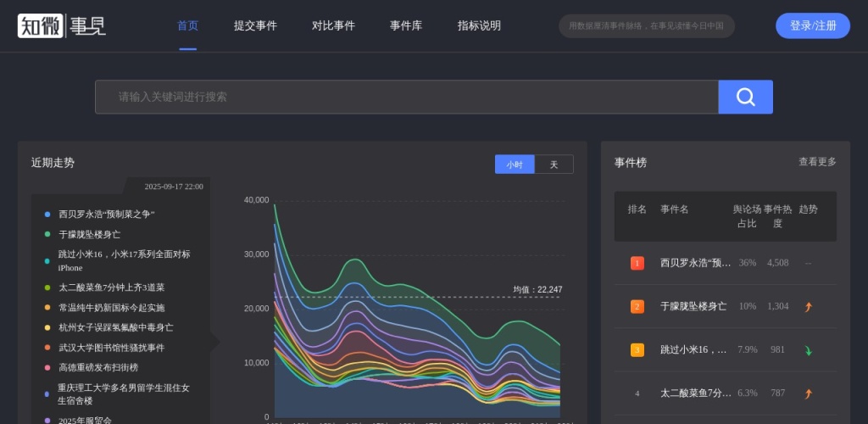Switch chart to 天 view
The width and height of the screenshot is (868, 424).
coord(554,165)
